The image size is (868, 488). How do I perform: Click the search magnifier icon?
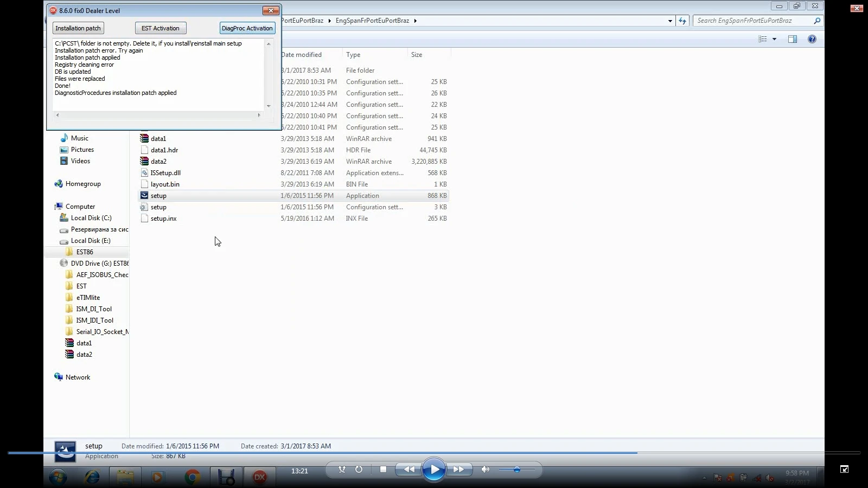click(817, 21)
